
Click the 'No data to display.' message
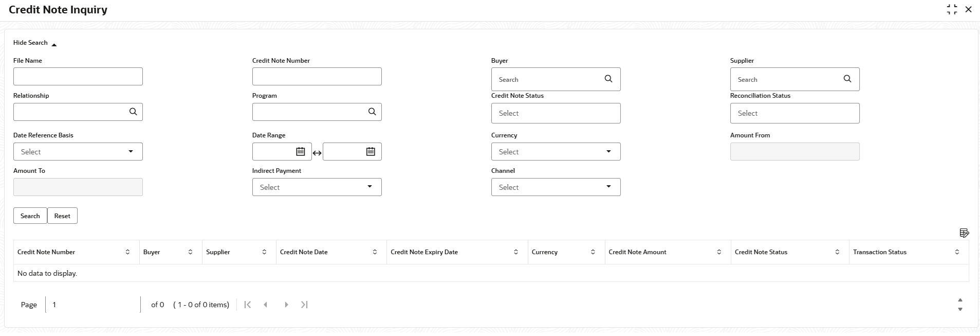pos(47,273)
